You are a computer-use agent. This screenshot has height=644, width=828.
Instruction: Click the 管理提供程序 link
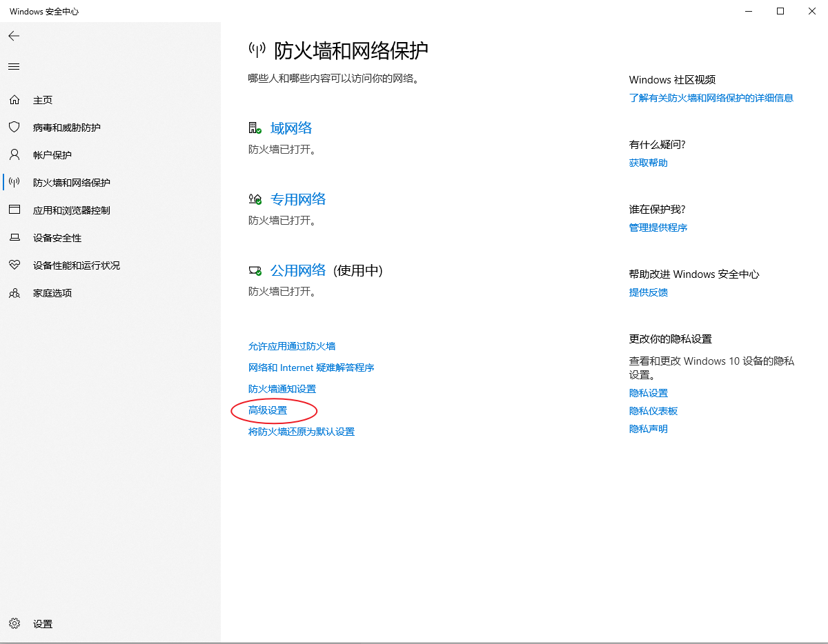pyautogui.click(x=658, y=228)
